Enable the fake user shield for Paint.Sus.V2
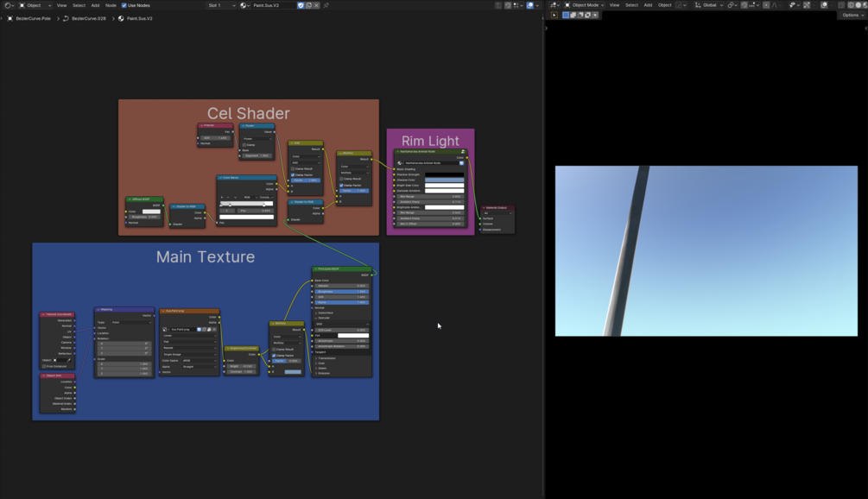This screenshot has height=499, width=868. [x=301, y=5]
